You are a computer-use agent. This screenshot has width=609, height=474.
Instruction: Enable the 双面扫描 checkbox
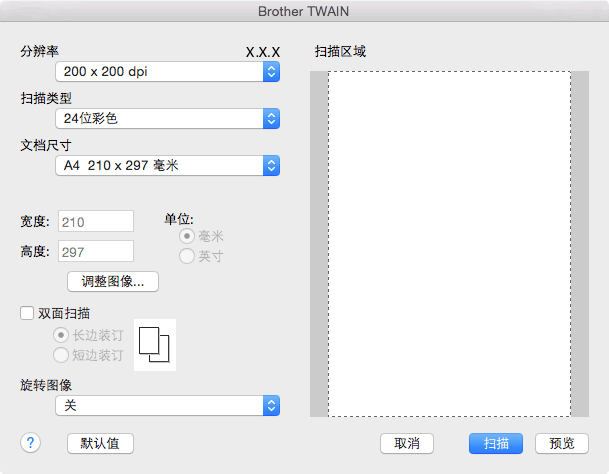(x=27, y=313)
